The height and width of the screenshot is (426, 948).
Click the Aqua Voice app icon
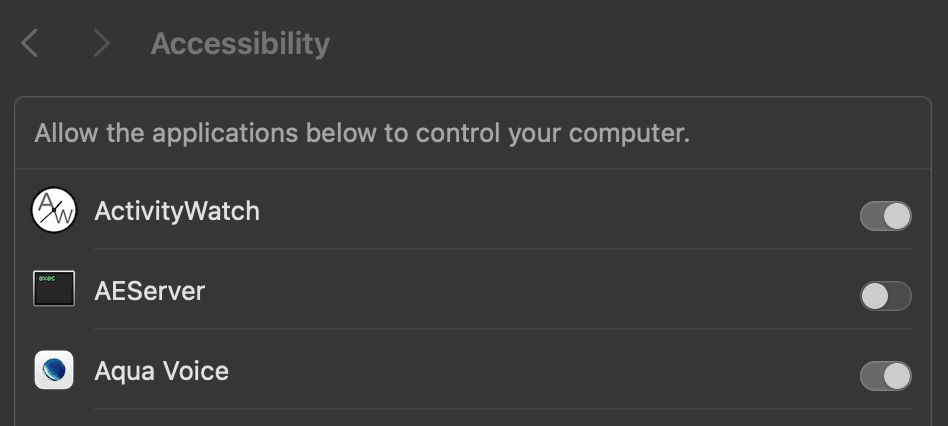tap(54, 370)
